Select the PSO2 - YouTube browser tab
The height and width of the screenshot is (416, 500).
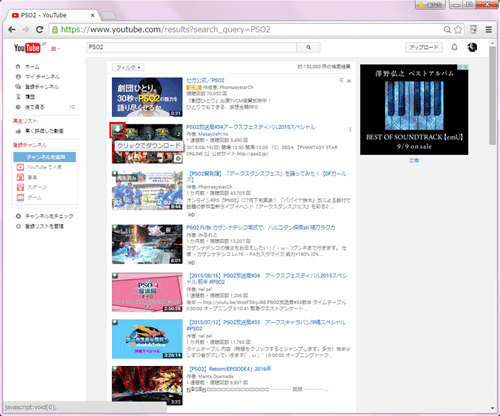tap(53, 15)
